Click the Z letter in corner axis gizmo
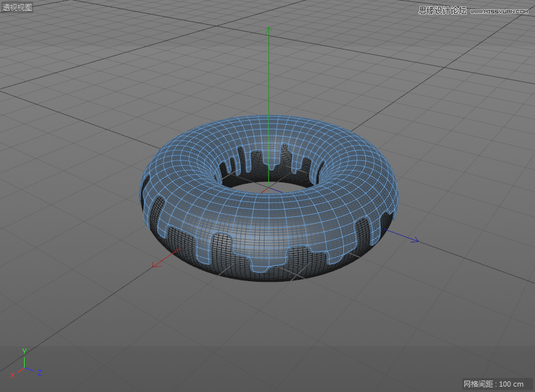Viewport: 535px width, 392px height. (40, 371)
